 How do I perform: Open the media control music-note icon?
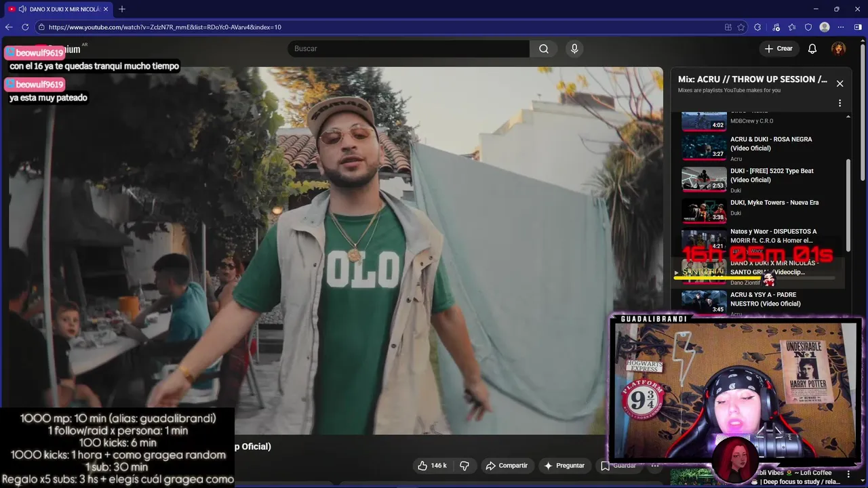(x=775, y=27)
